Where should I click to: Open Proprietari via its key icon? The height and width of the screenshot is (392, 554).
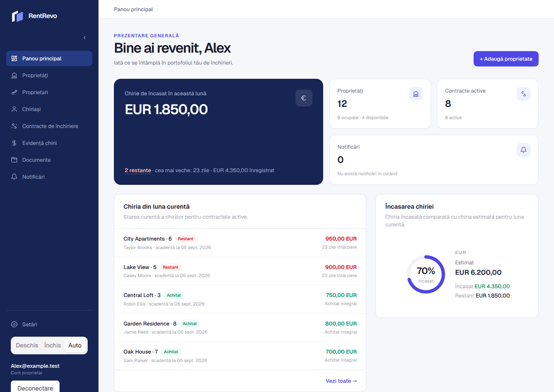tap(14, 92)
